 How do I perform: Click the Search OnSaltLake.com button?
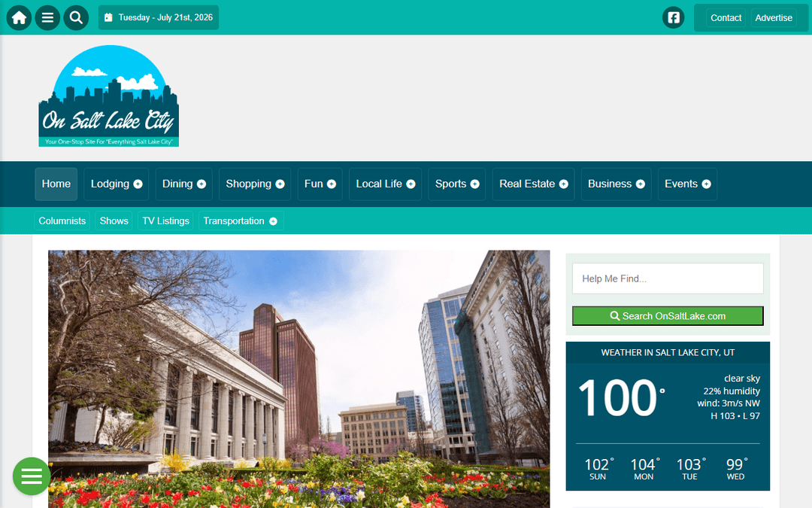pos(668,316)
